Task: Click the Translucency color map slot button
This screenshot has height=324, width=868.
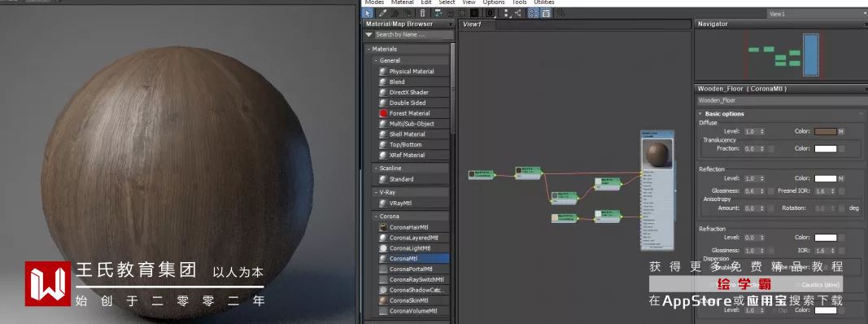Action: click(x=841, y=149)
